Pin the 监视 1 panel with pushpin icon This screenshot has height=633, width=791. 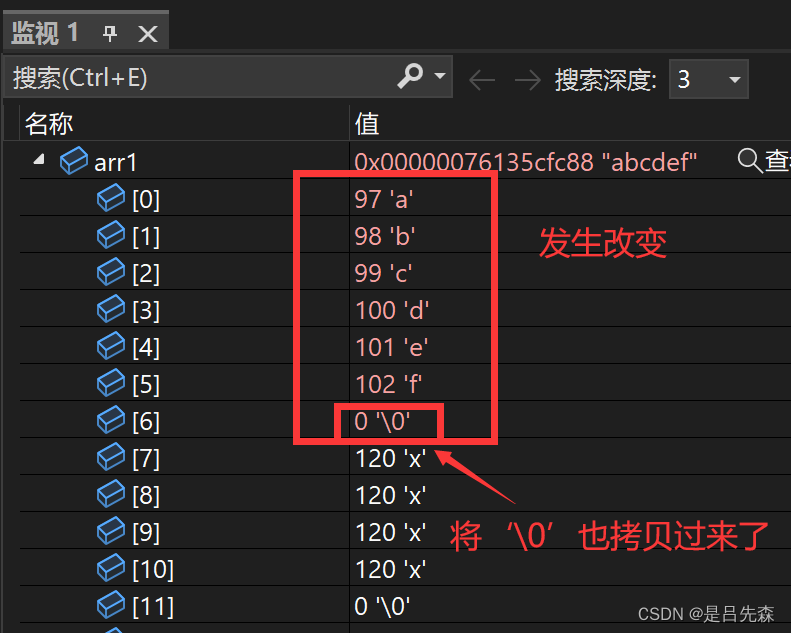pyautogui.click(x=109, y=34)
